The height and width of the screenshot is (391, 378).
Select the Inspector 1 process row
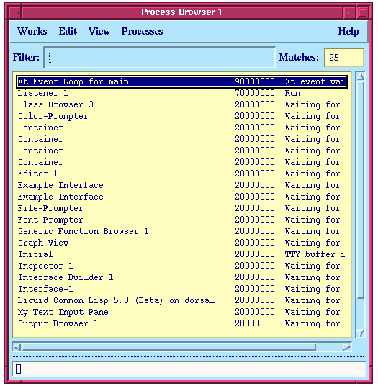click(182, 266)
